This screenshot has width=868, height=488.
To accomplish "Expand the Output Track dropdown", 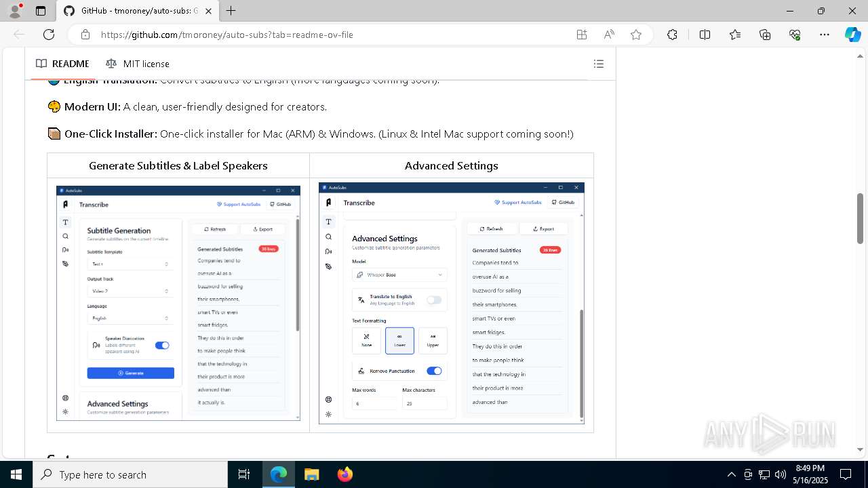I will 130,291.
